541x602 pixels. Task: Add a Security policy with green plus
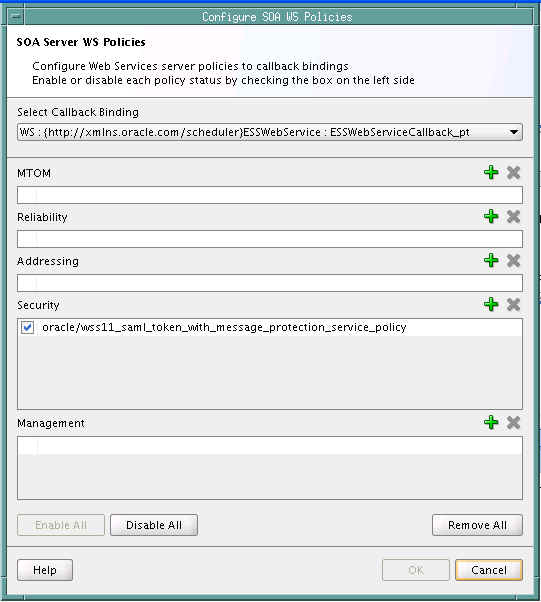pos(491,304)
